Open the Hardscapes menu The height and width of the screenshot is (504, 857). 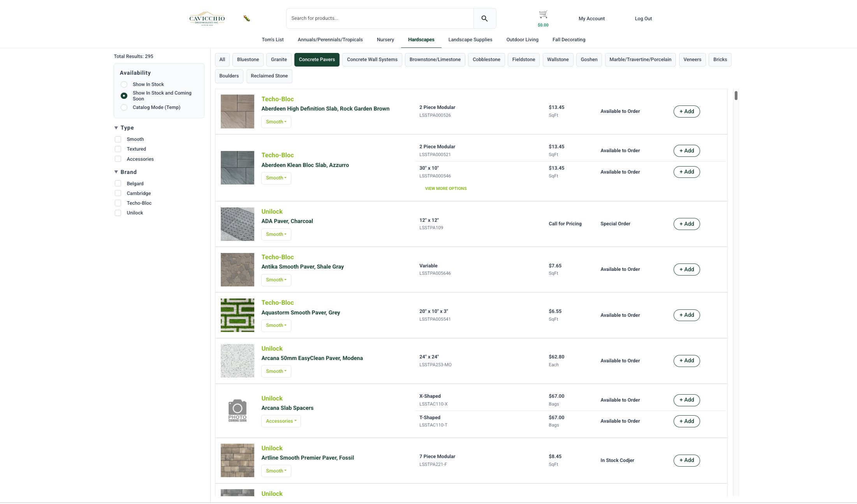tap(421, 40)
